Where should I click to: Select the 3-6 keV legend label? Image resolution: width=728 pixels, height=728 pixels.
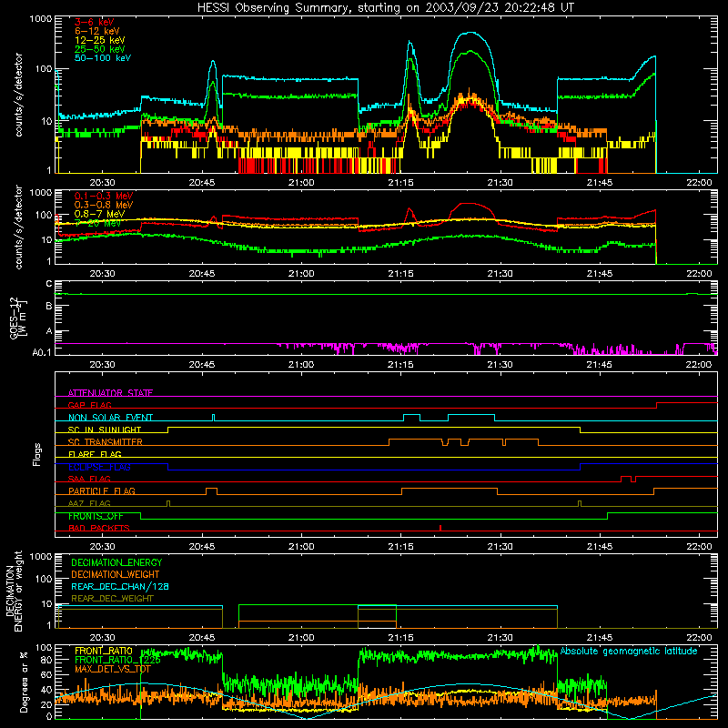95,22
